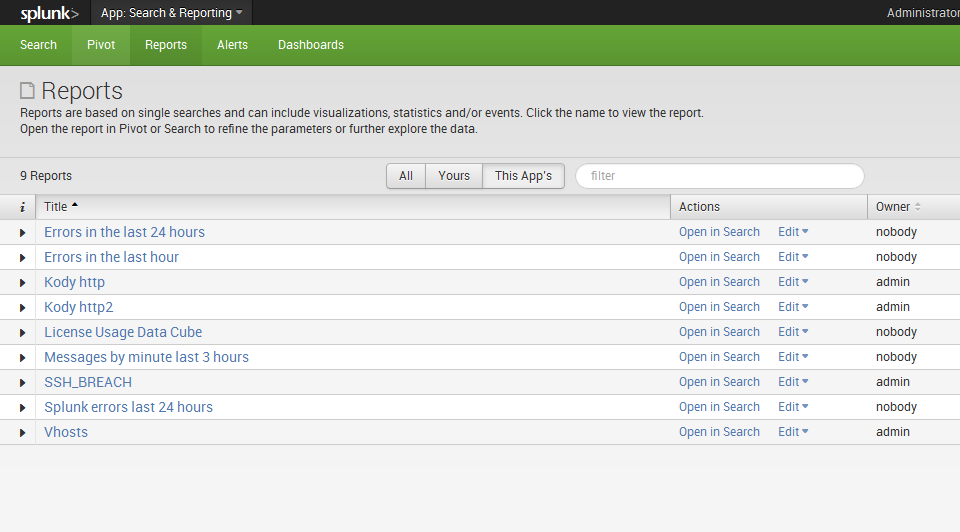The height and width of the screenshot is (532, 960).
Task: Switch to the Dashboards tab
Action: tap(311, 45)
